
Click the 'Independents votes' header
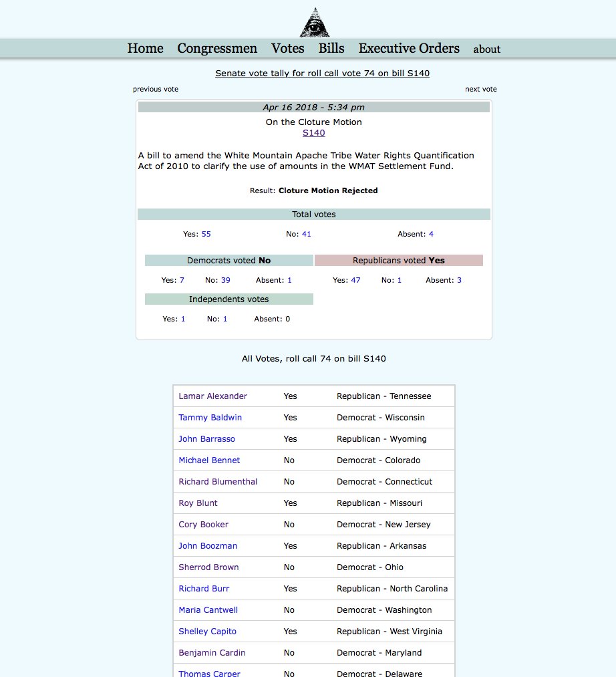tap(228, 299)
